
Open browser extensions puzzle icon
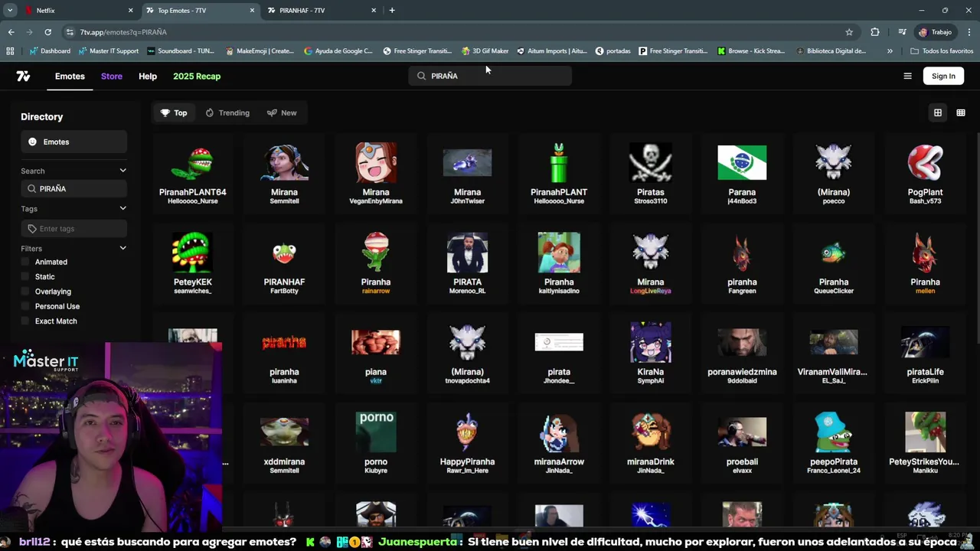875,32
